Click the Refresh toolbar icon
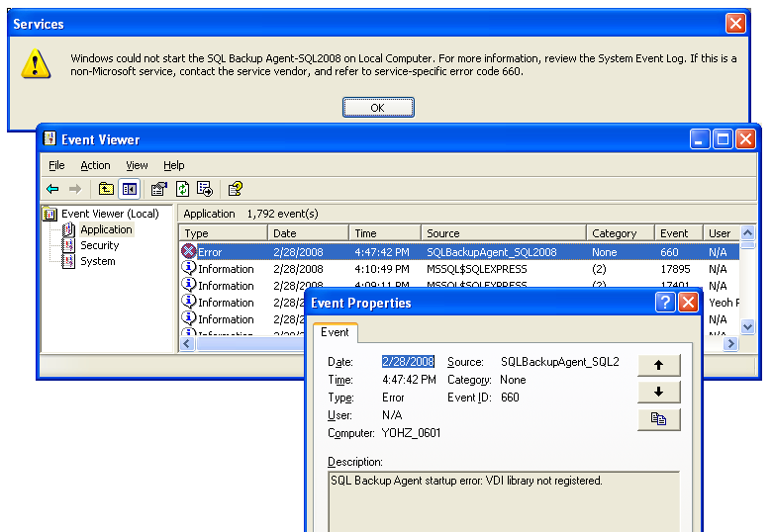The image size is (773, 532). coord(182,189)
